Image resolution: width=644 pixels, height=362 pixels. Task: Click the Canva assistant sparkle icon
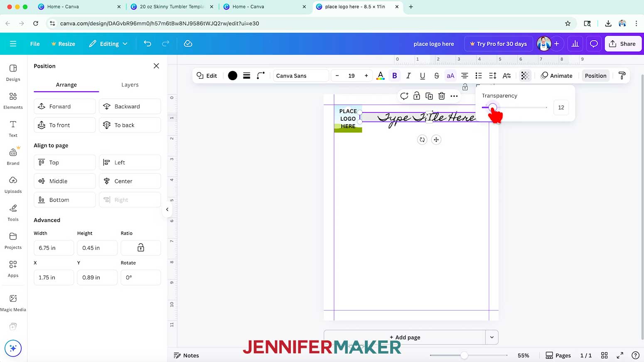pyautogui.click(x=13, y=348)
